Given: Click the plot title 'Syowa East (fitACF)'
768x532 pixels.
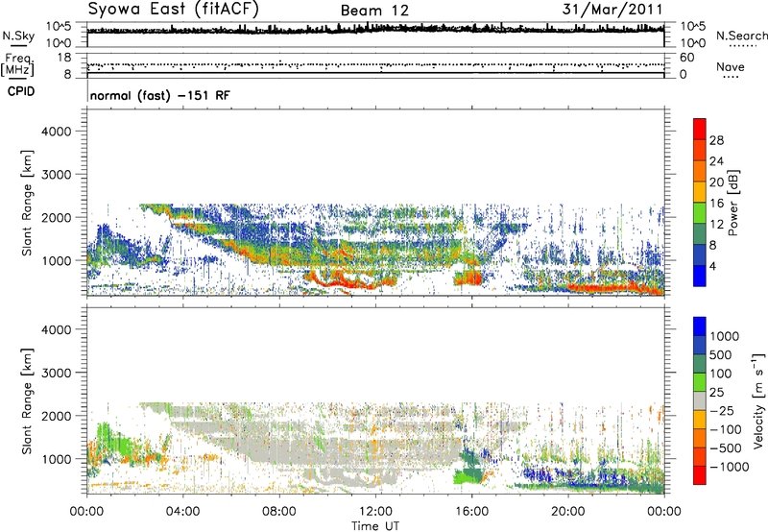Looking at the screenshot, I should coord(173,9).
